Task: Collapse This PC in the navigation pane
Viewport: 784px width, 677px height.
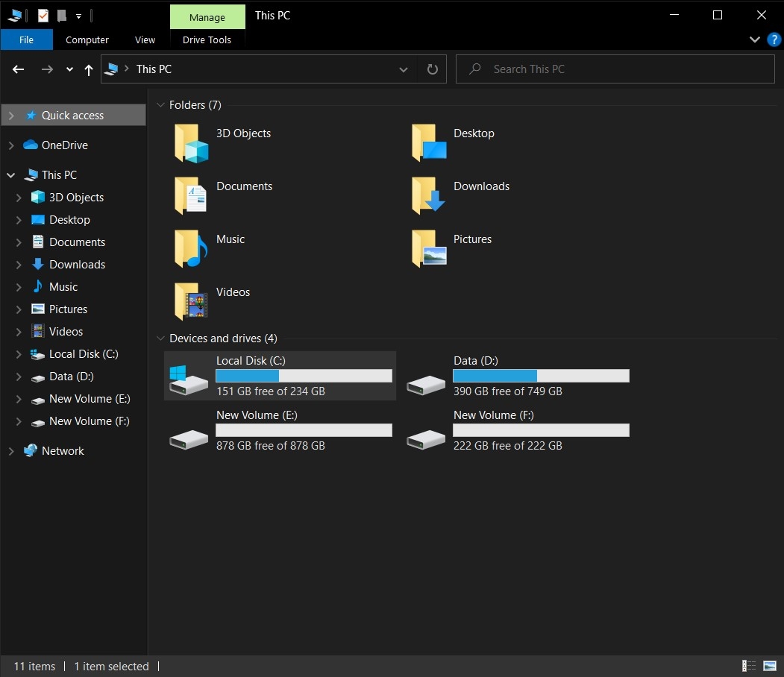Action: [x=10, y=174]
